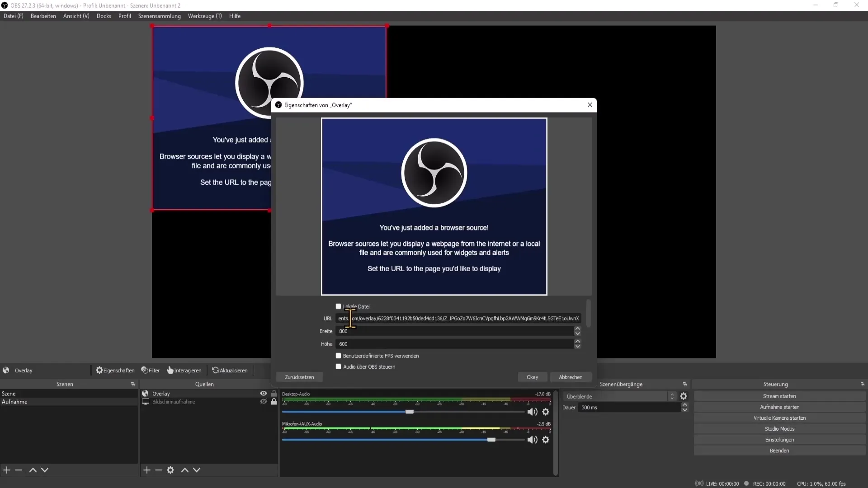Toggle lock icon of the Bildschirmaufnahme source

tap(274, 402)
